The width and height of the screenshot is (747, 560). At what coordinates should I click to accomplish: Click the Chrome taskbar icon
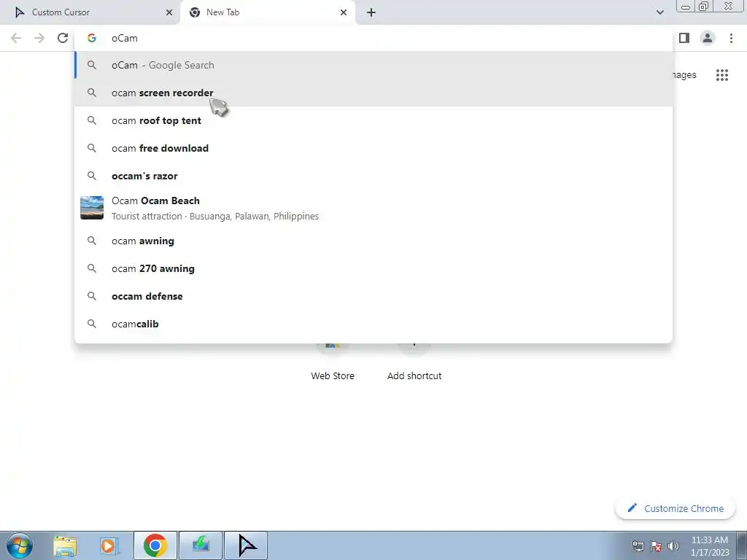(155, 545)
